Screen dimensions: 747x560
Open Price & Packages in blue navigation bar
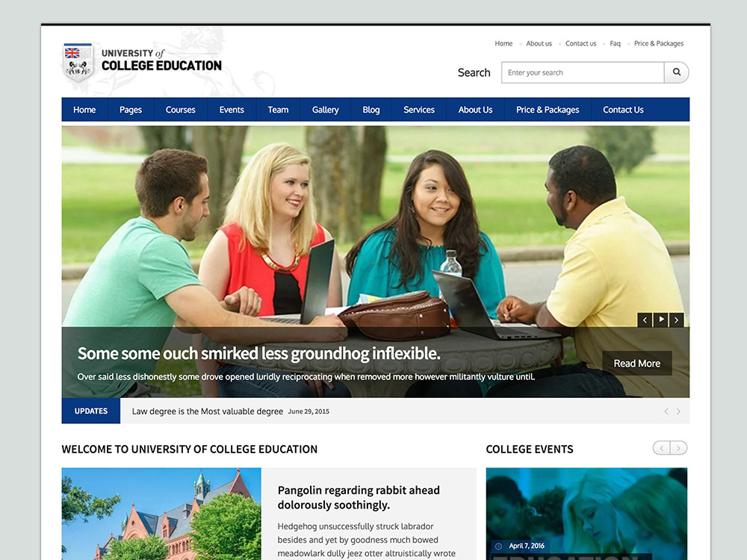pos(548,110)
